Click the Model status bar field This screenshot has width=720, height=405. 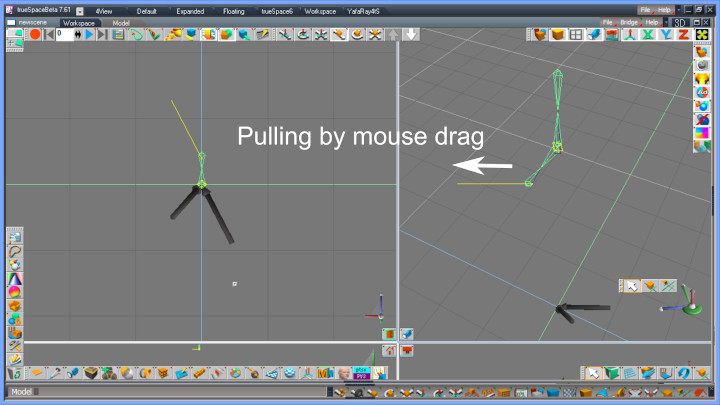click(x=168, y=392)
